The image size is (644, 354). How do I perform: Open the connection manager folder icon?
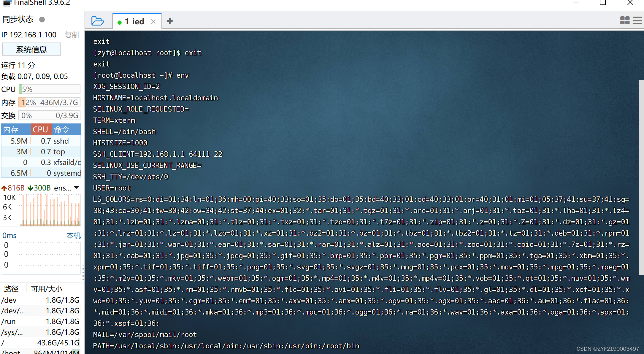pos(97,21)
